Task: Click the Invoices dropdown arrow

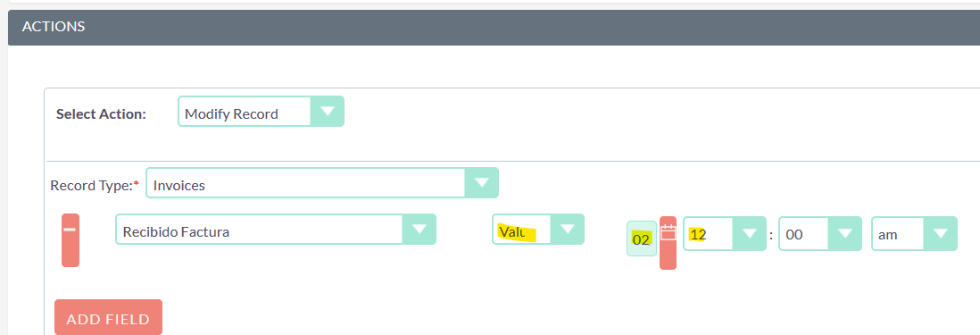Action: [481, 182]
